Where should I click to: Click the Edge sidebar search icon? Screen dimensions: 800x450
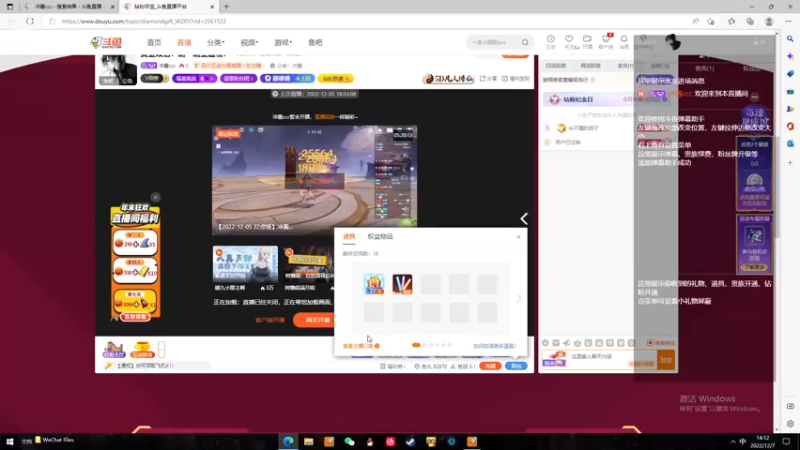pyautogui.click(x=790, y=39)
